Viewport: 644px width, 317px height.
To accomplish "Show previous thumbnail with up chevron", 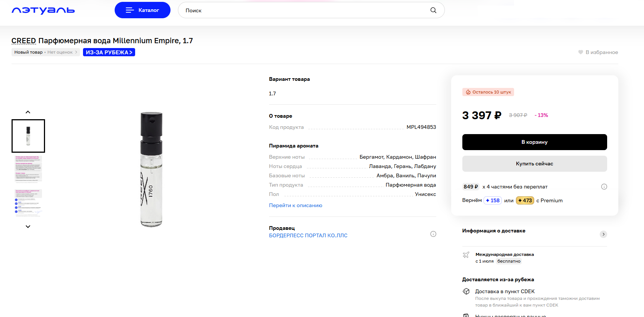I will (28, 112).
